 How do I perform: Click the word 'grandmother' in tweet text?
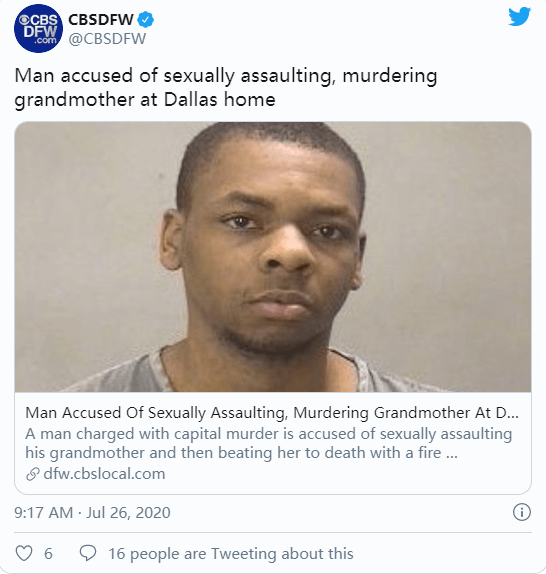(x=74, y=100)
